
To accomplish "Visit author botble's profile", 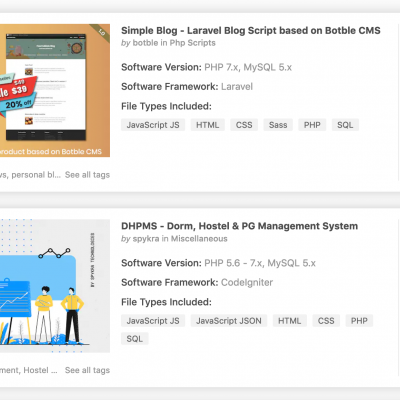I will (145, 43).
